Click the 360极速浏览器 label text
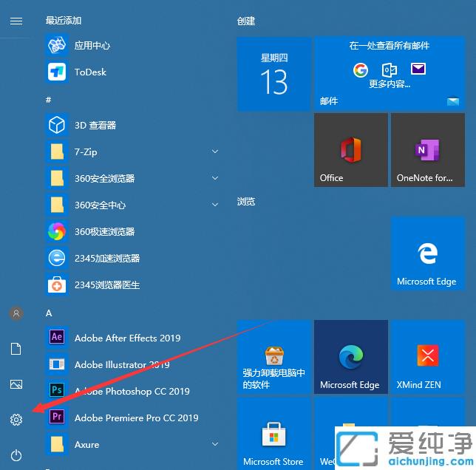 coord(105,232)
